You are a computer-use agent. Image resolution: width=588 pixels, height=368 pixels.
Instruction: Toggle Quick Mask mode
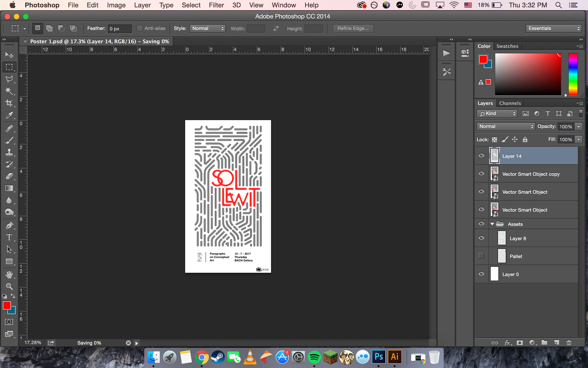tap(9, 322)
